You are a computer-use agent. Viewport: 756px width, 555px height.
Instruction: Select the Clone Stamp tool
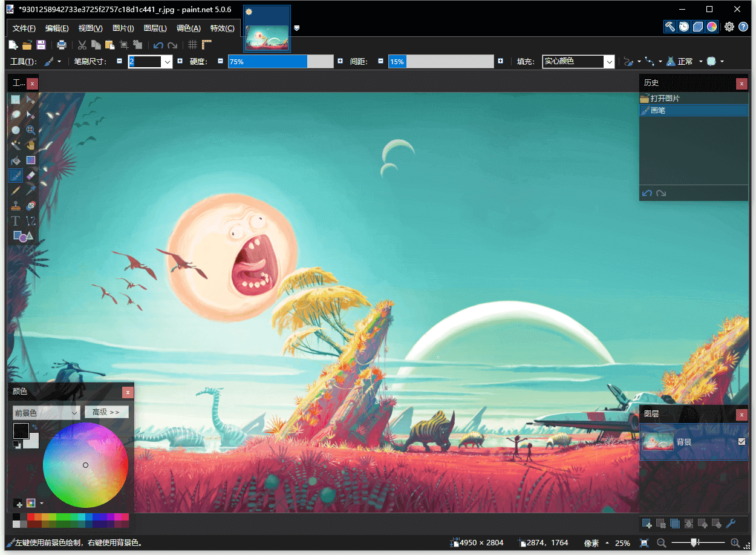point(15,206)
